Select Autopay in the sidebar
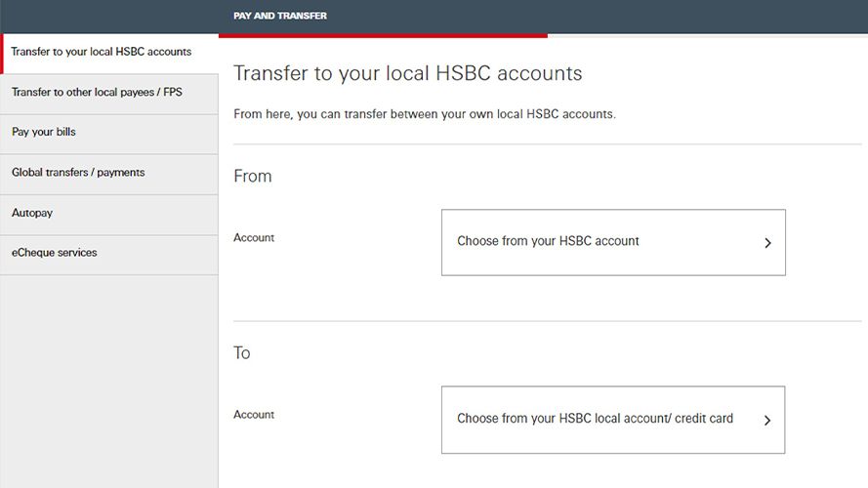Image resolution: width=868 pixels, height=488 pixels. click(109, 215)
